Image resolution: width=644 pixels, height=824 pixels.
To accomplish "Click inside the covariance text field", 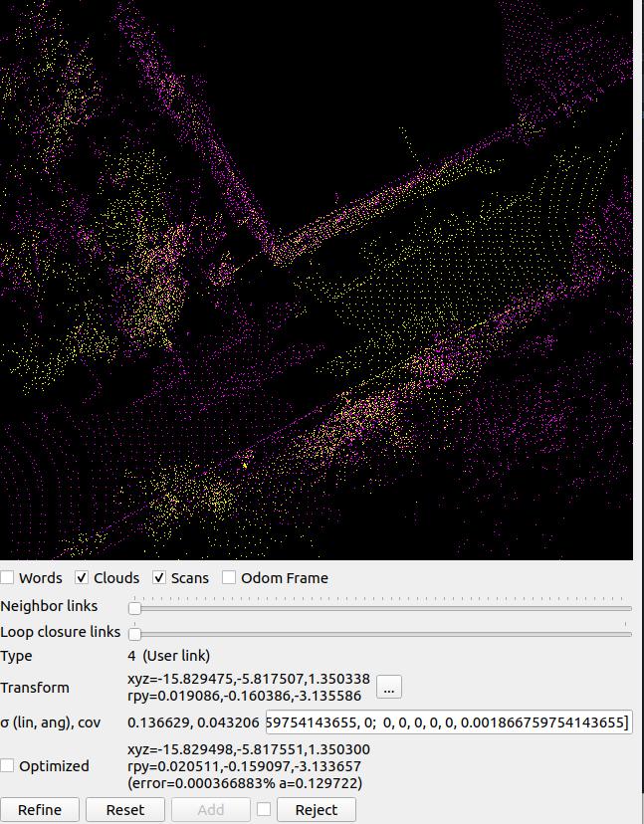I will 448,722.
